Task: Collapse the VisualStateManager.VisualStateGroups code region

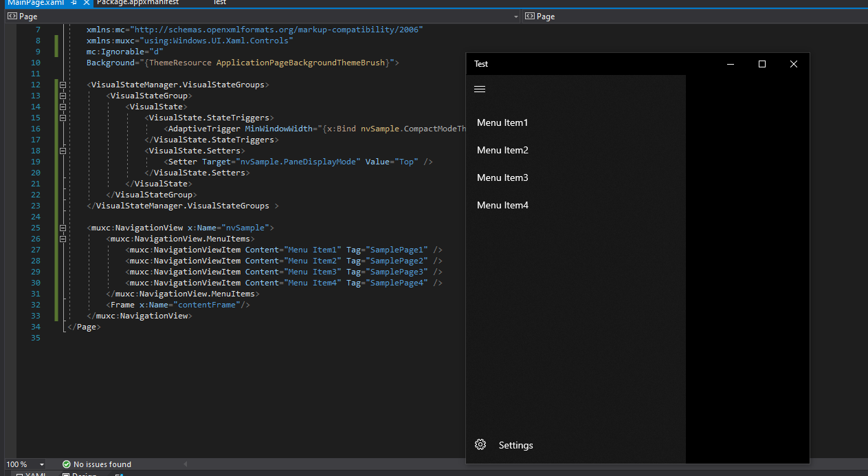Action: click(x=63, y=84)
